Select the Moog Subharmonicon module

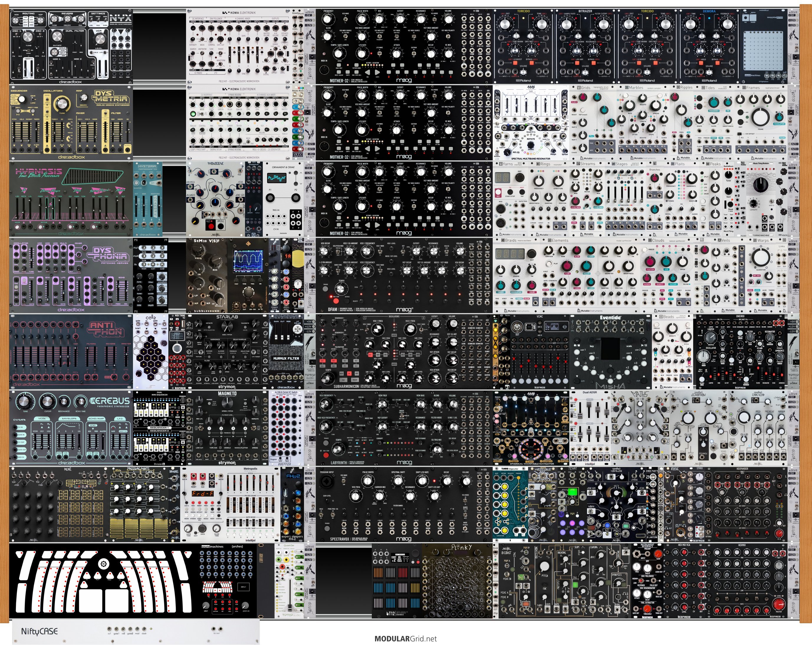(404, 352)
